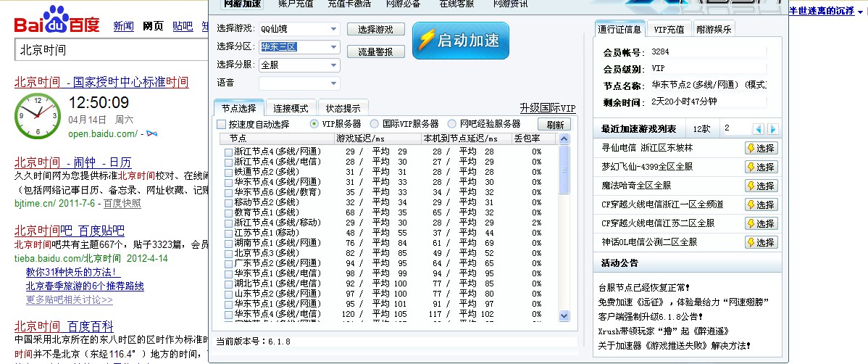Click the node list scroll-down arrow
This screenshot has height=364, width=868.
[x=564, y=316]
